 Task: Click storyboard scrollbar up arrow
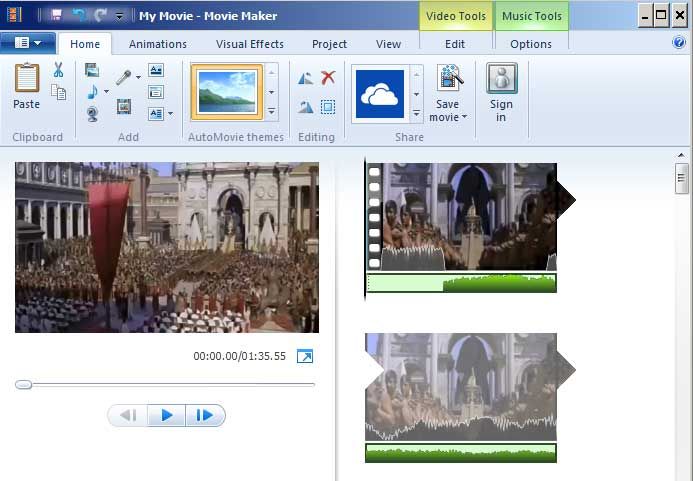pos(681,155)
